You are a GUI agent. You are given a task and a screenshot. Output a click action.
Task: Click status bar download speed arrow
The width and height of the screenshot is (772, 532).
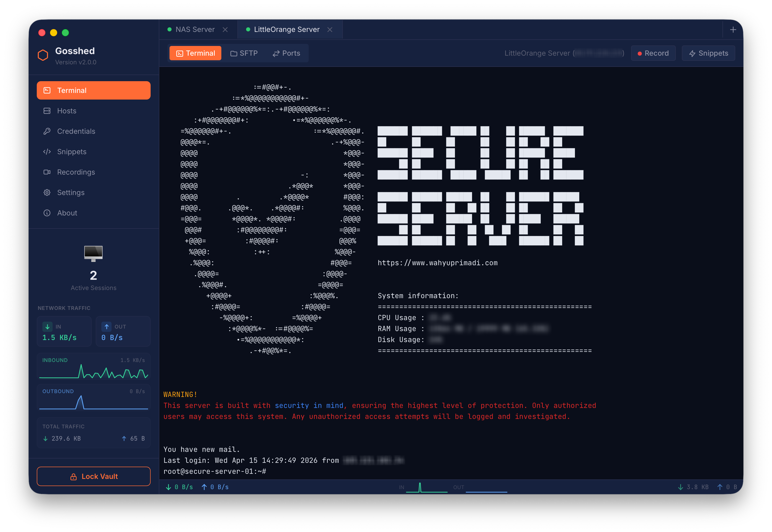[x=168, y=487]
